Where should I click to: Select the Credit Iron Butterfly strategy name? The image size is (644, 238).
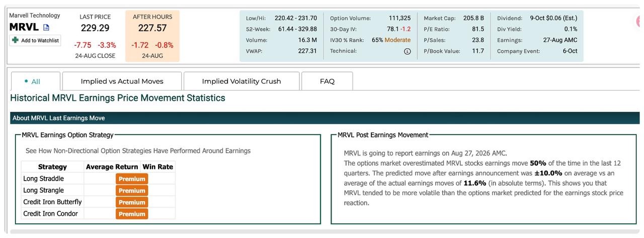[x=52, y=202]
